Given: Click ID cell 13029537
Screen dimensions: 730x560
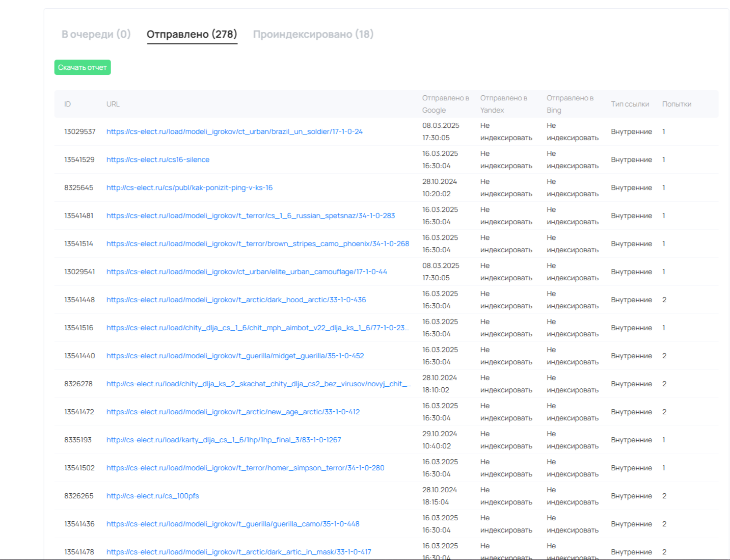Looking at the screenshot, I should 80,131.
